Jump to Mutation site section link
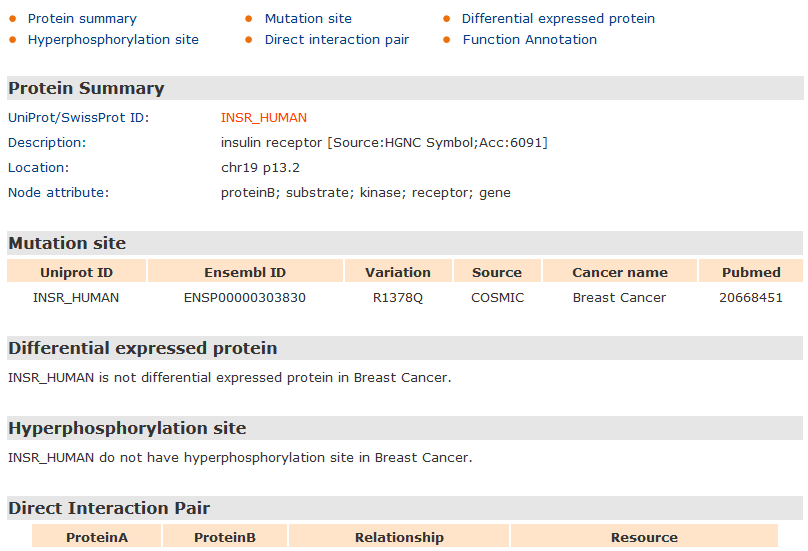This screenshot has height=551, width=808. [308, 19]
